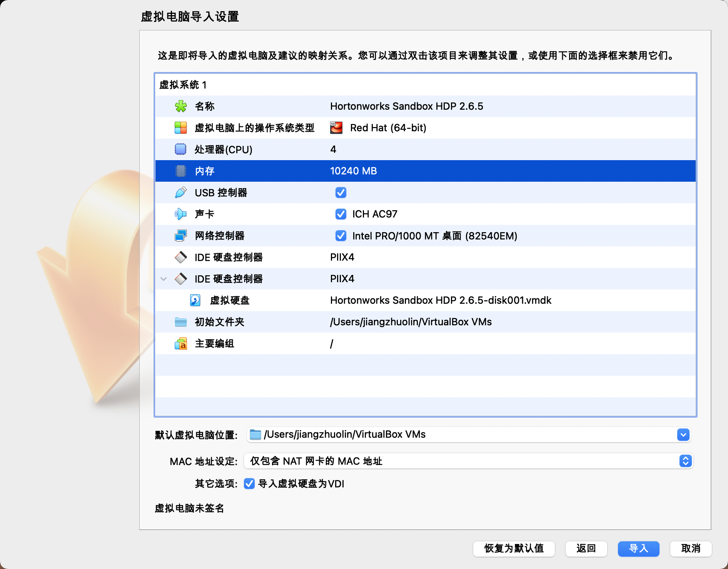Image resolution: width=728 pixels, height=569 pixels.
Task: Select the second PIIX4 controller value
Action: point(342,279)
